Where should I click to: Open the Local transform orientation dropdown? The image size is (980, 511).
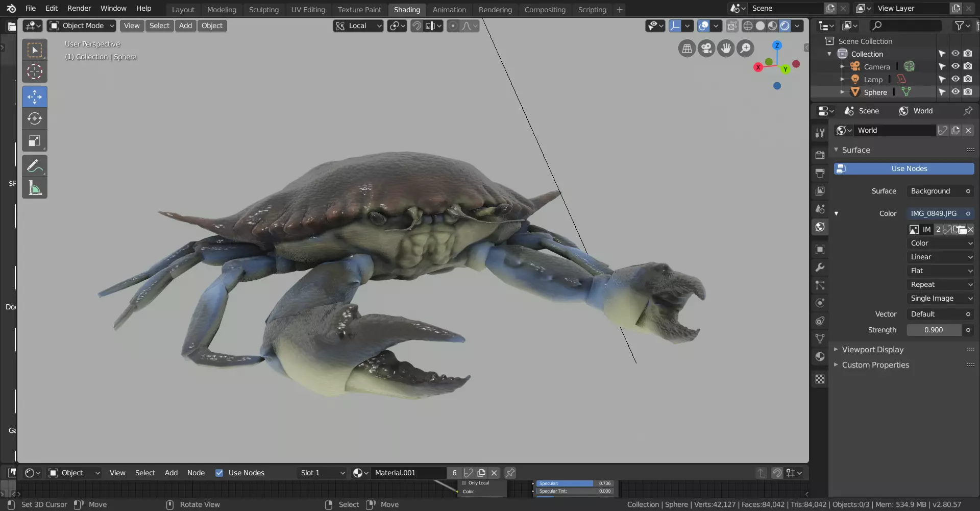click(358, 26)
